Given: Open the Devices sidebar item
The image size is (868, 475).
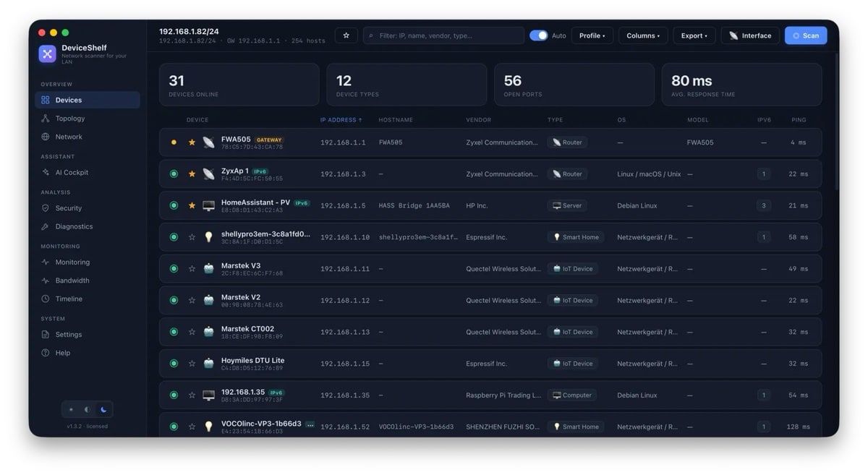Looking at the screenshot, I should pyautogui.click(x=87, y=100).
